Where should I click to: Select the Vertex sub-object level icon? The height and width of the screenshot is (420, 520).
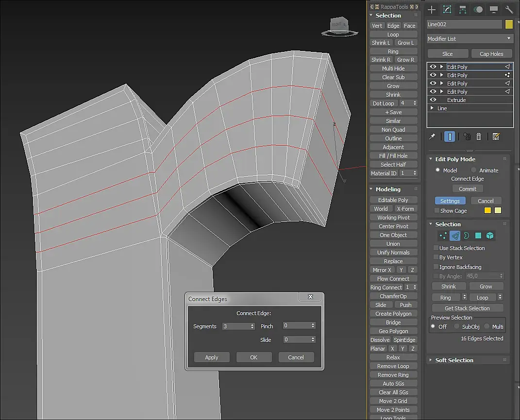tap(443, 235)
